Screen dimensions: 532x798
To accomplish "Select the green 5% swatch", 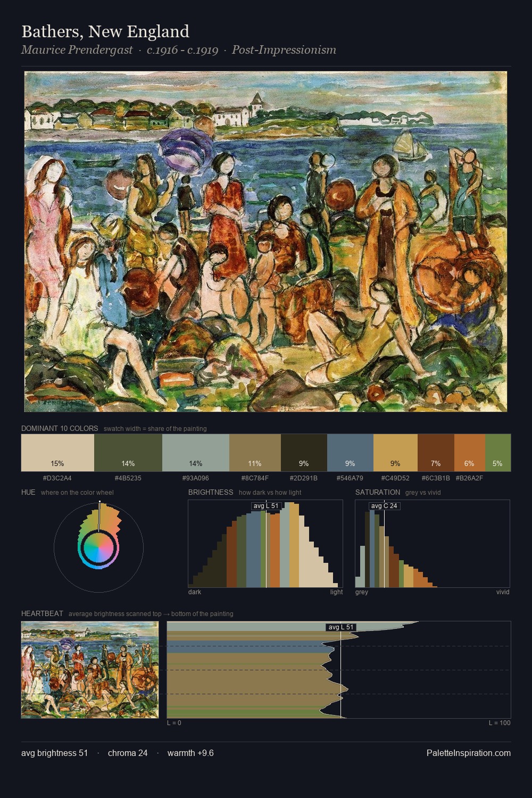I will 498,453.
